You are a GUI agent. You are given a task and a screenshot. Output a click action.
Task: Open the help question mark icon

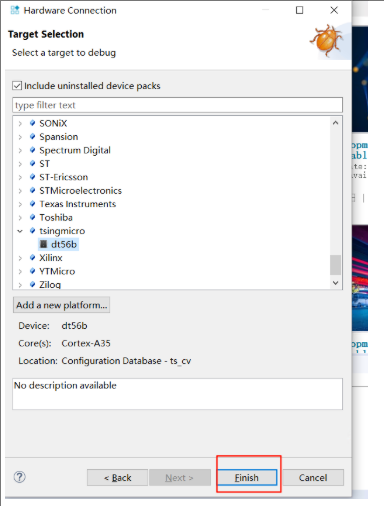coord(20,477)
